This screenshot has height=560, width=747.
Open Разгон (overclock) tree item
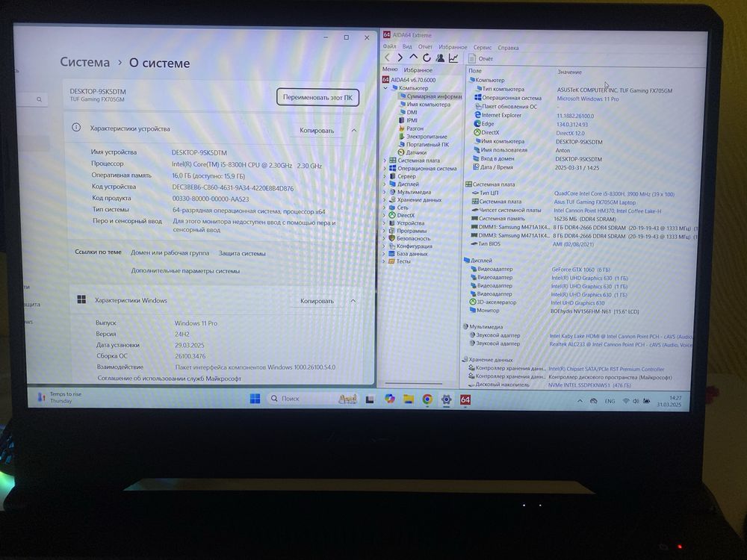click(411, 128)
